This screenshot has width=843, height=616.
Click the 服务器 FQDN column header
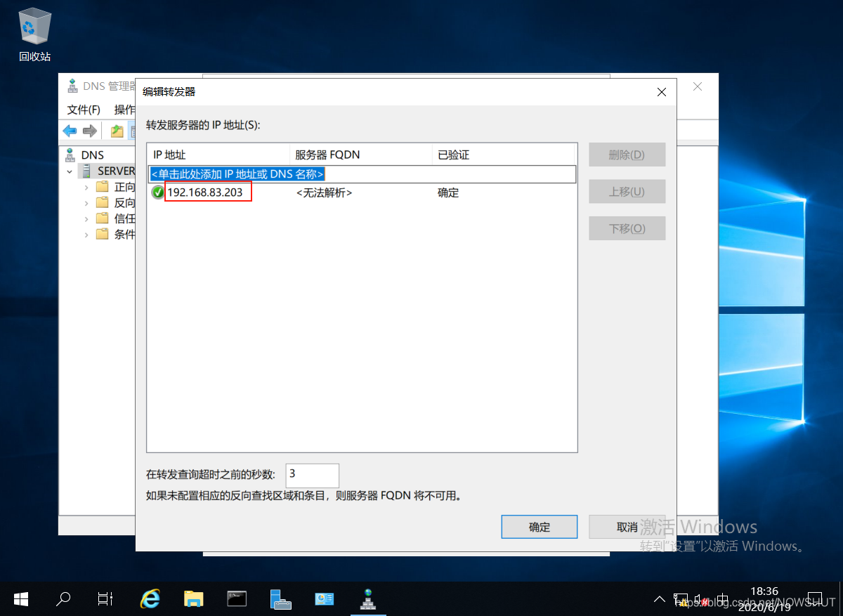pos(361,155)
